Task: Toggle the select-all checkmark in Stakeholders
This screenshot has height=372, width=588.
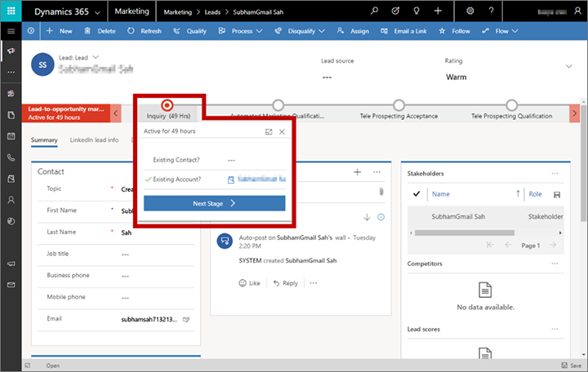Action: tap(416, 194)
